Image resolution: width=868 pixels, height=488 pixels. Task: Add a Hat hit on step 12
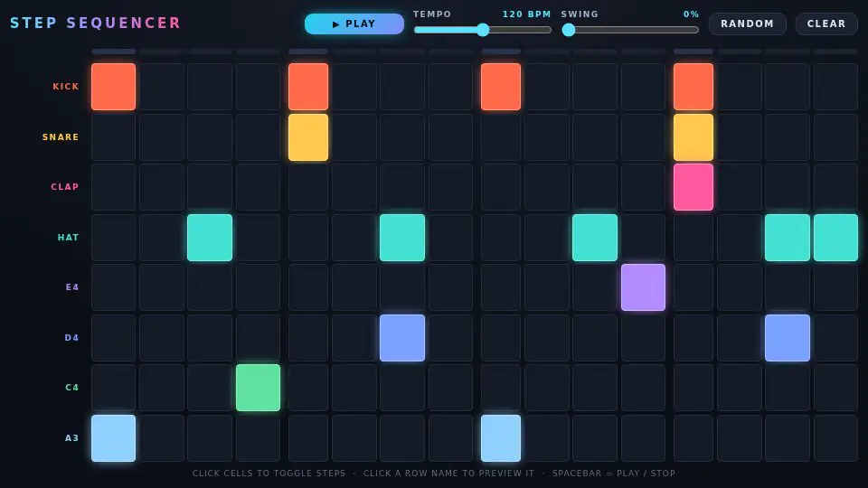pyautogui.click(x=643, y=238)
